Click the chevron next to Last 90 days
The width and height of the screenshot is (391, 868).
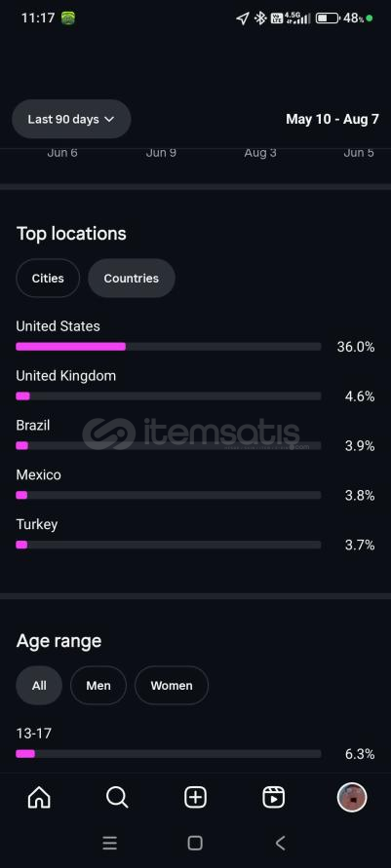tap(109, 119)
